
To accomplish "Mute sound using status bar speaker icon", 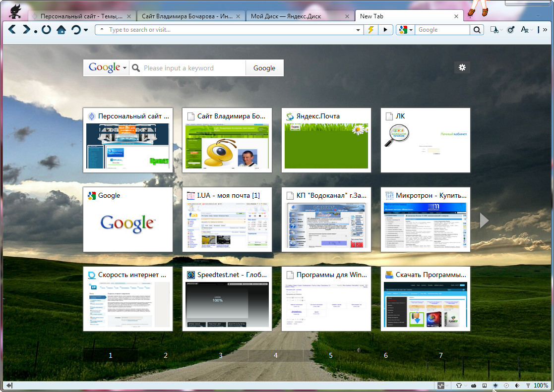I will click(517, 386).
